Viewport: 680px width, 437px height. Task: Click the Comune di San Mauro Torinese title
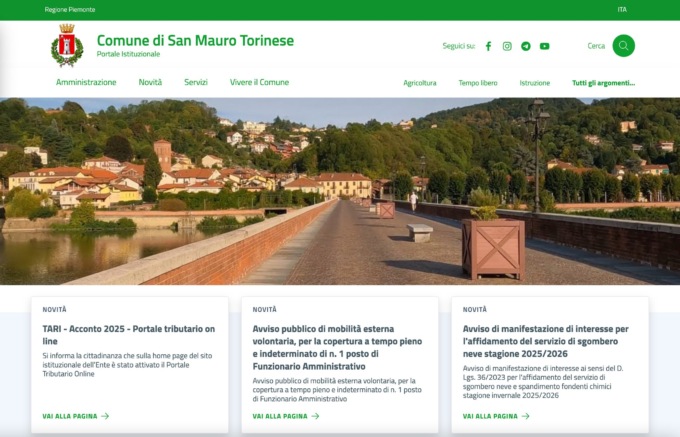point(195,40)
